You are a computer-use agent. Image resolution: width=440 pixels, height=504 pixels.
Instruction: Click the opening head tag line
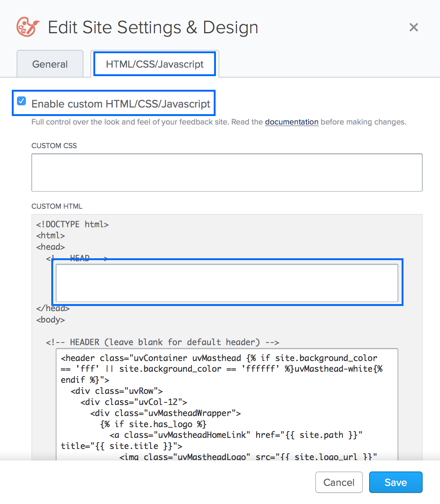pos(51,247)
